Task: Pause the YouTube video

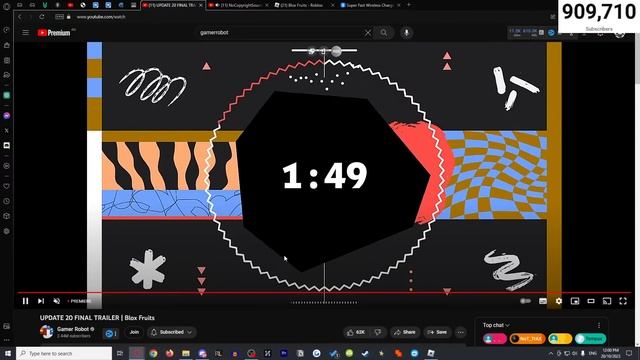Action: pyautogui.click(x=25, y=301)
